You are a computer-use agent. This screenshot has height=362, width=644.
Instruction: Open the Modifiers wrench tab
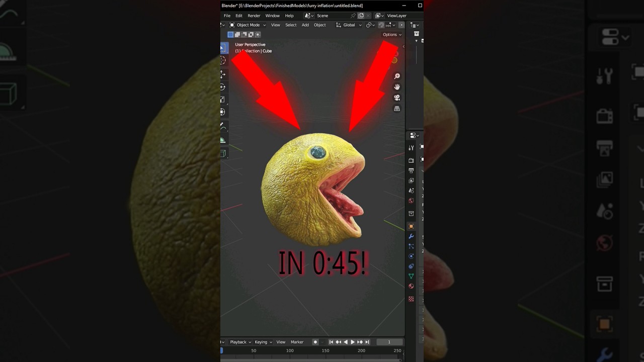(411, 236)
